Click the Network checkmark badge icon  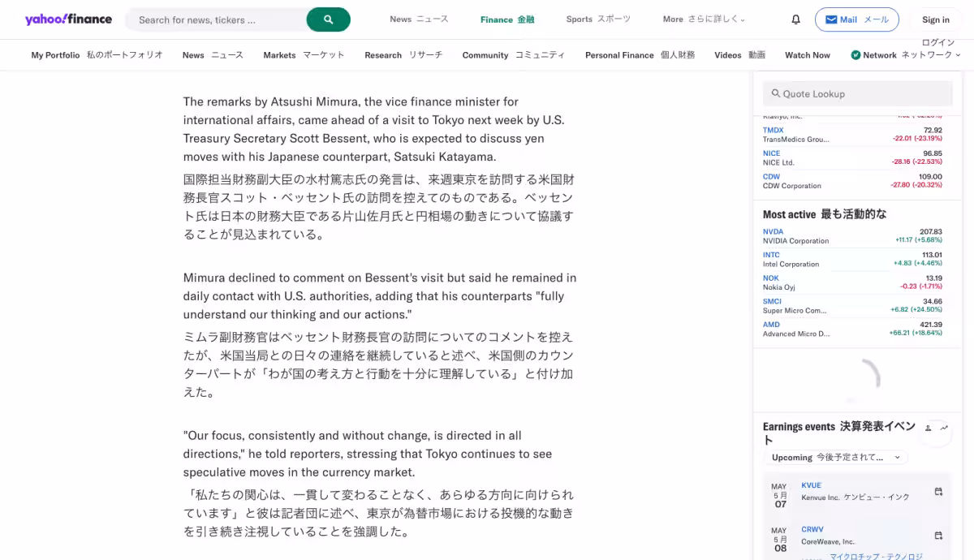[855, 55]
